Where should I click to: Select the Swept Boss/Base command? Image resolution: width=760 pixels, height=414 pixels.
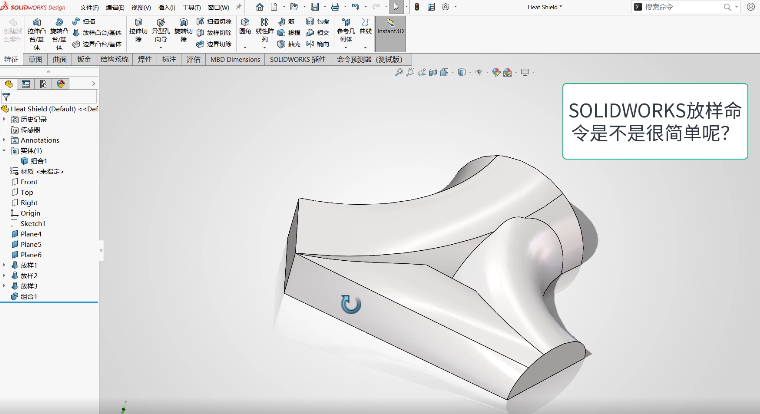click(x=83, y=21)
